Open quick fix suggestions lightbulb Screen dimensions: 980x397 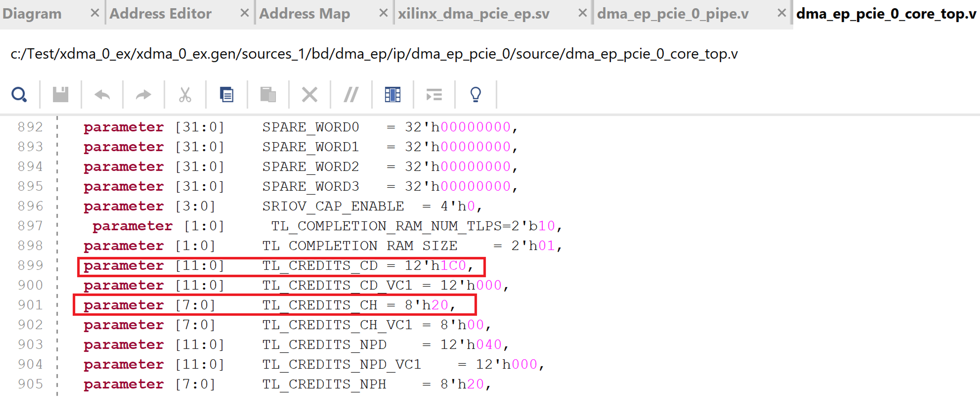(476, 94)
